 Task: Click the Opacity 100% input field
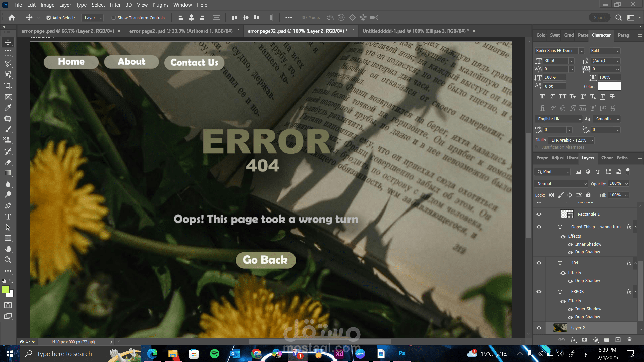pyautogui.click(x=615, y=184)
